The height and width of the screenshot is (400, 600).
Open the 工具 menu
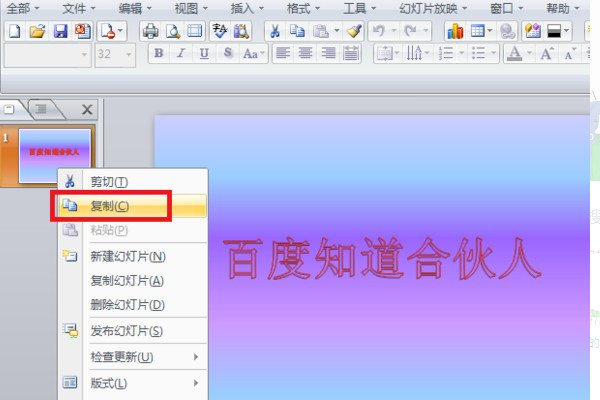coord(359,8)
